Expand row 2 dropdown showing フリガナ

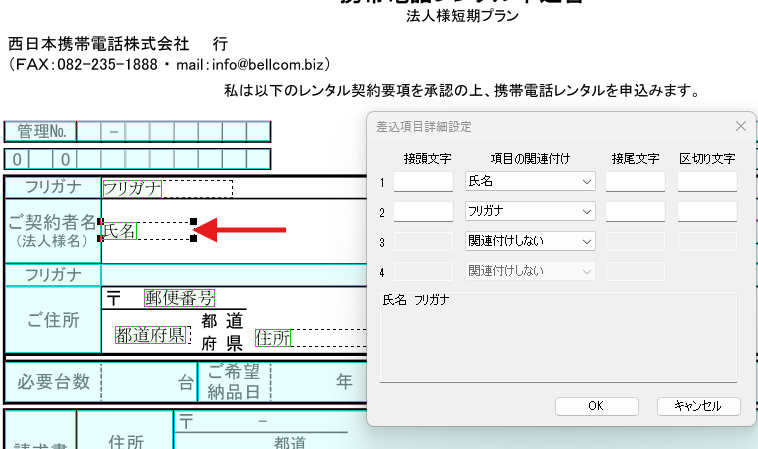(530, 212)
